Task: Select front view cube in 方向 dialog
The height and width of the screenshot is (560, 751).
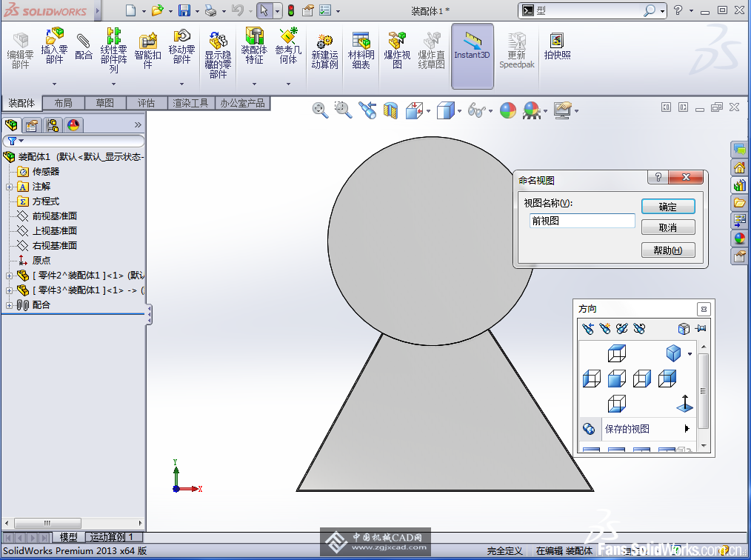Action: pyautogui.click(x=616, y=379)
